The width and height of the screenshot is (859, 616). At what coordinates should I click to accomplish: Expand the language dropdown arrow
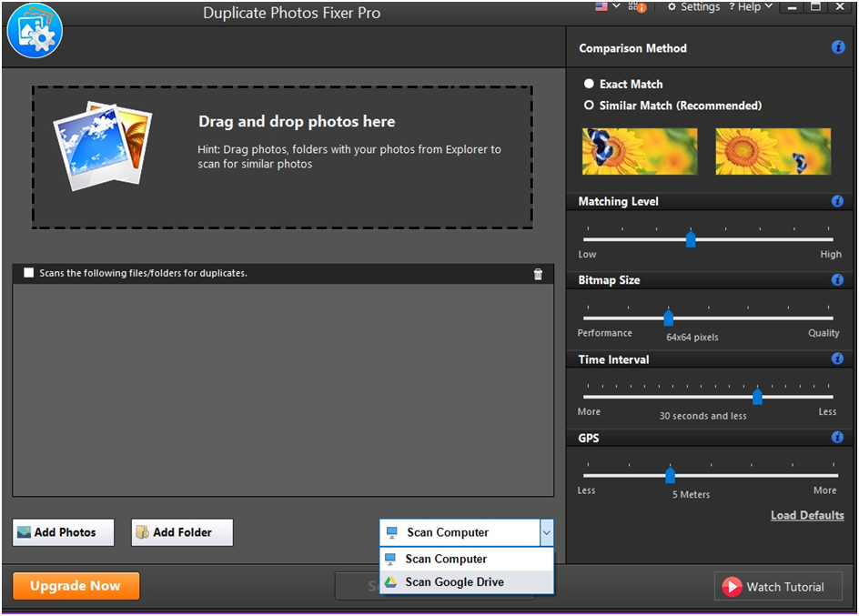[x=616, y=6]
